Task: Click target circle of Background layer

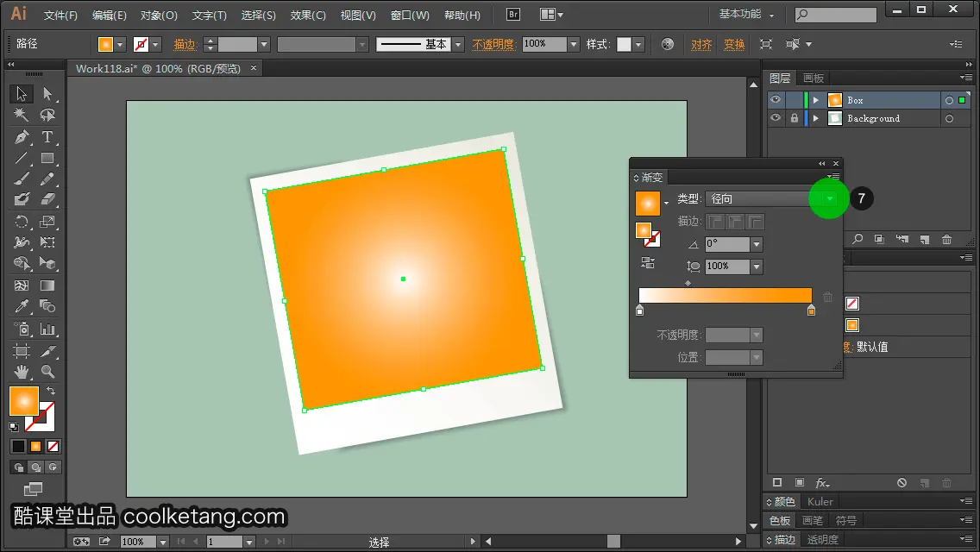Action: tap(949, 118)
